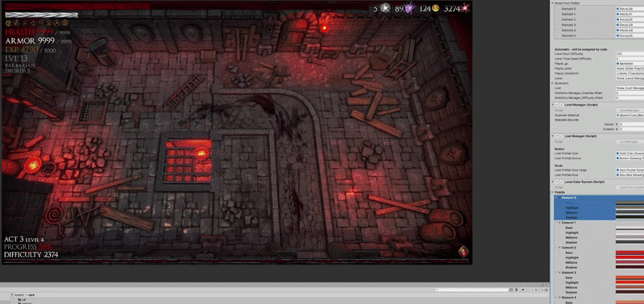644x304 pixels.
Task: Click the transform icon in Player_transform field
Action: [x=618, y=73]
